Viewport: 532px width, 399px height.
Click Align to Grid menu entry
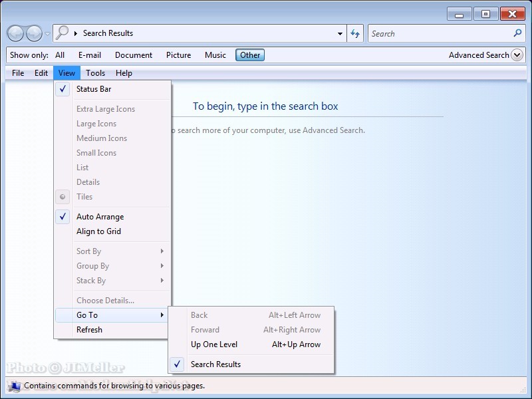[x=98, y=231]
